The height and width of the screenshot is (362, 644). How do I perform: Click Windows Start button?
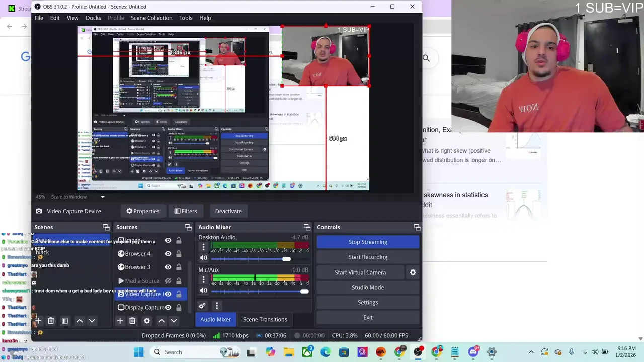138,352
